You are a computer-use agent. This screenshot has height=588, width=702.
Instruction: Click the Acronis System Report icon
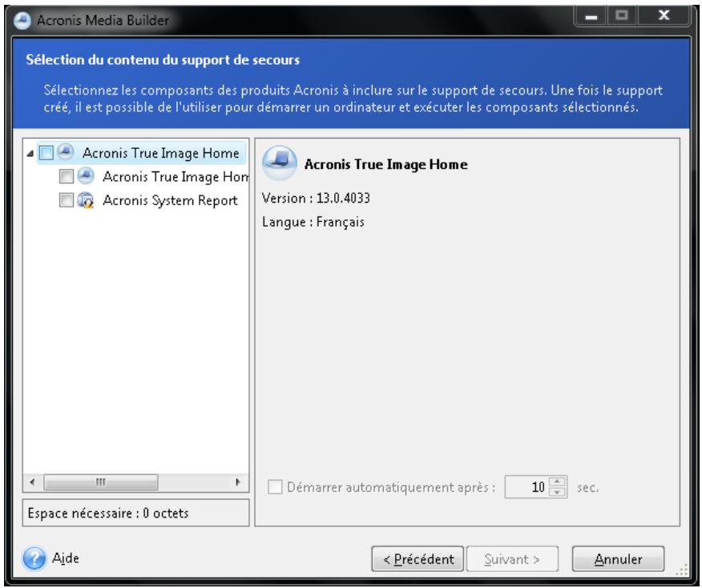click(86, 200)
